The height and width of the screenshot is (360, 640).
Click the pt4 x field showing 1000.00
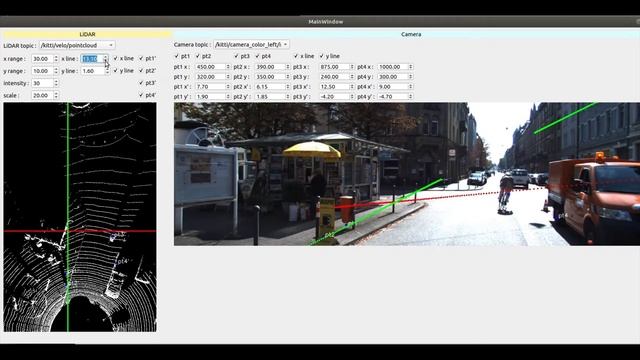click(393, 67)
